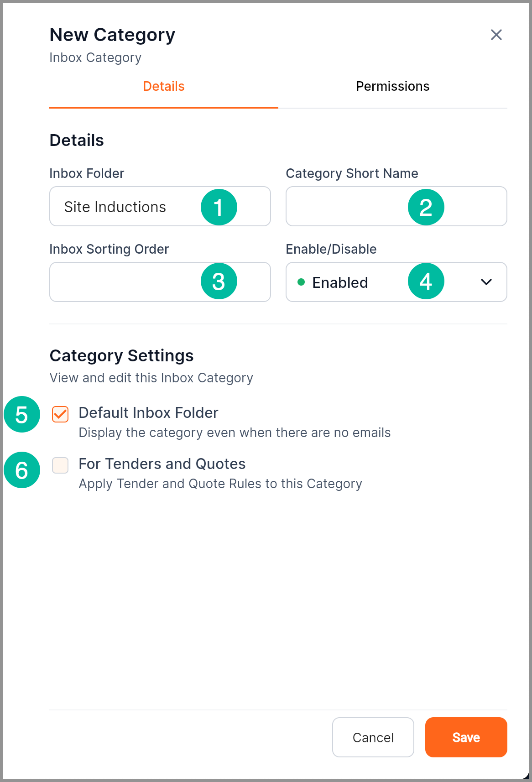Expand the Enable/Disable dropdown chevron
The width and height of the screenshot is (532, 782).
[486, 282]
